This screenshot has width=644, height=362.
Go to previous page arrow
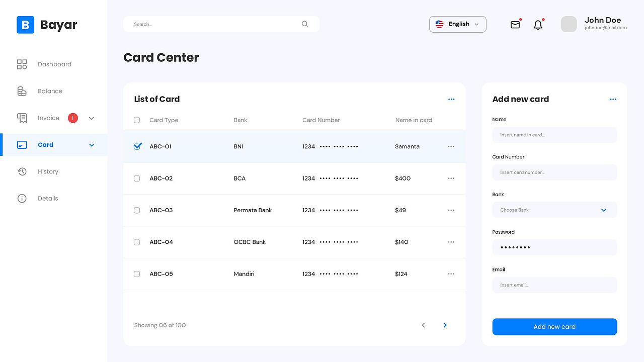pos(423,325)
